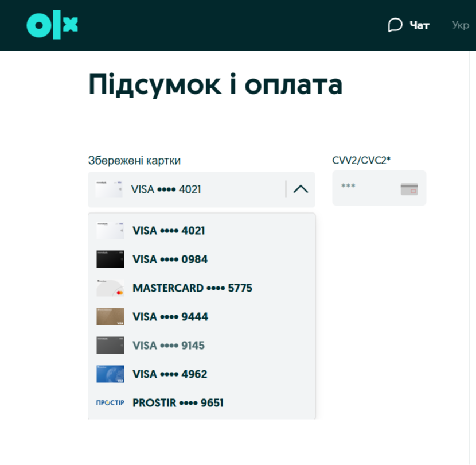This screenshot has height=465, width=476.
Task: Choose MASTERCARD •••• 5775 option
Action: [x=201, y=288]
